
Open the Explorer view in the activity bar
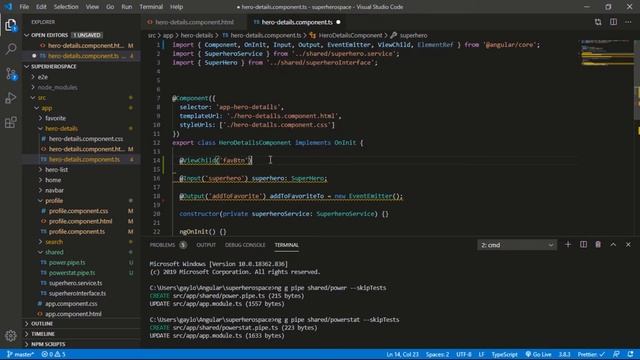point(11,25)
